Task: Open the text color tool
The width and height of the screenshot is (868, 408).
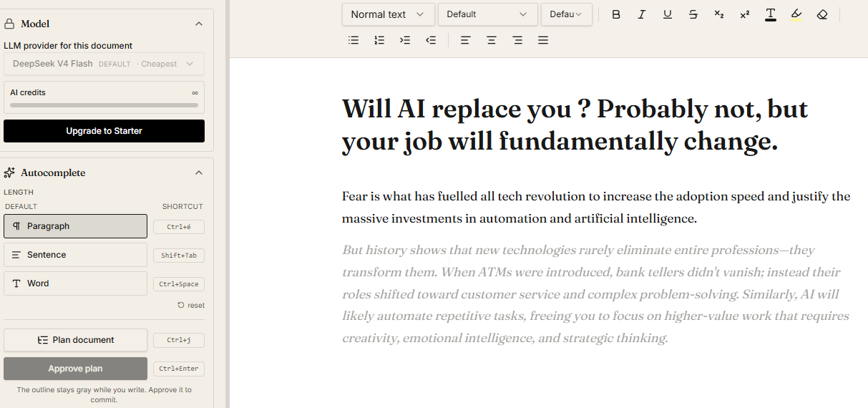Action: click(x=771, y=14)
